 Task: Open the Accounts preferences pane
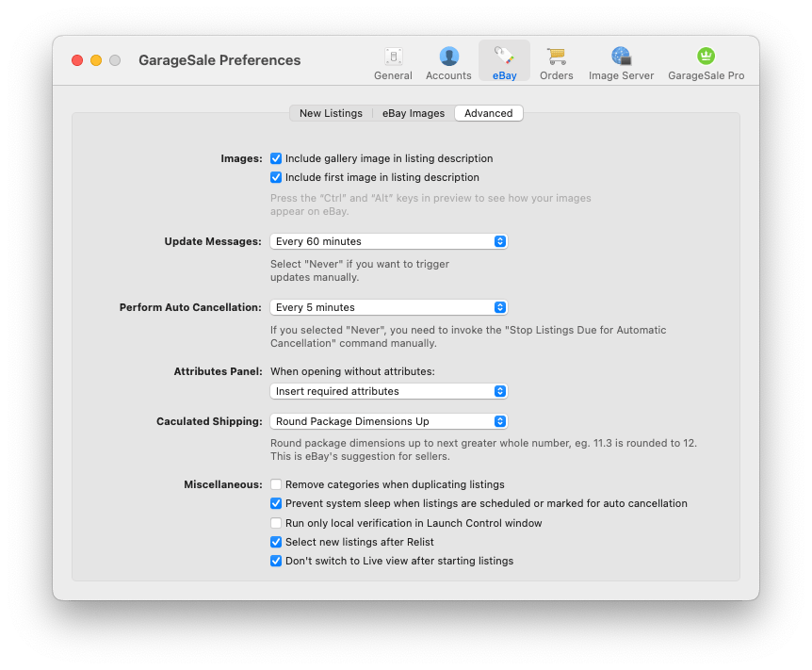pos(448,63)
